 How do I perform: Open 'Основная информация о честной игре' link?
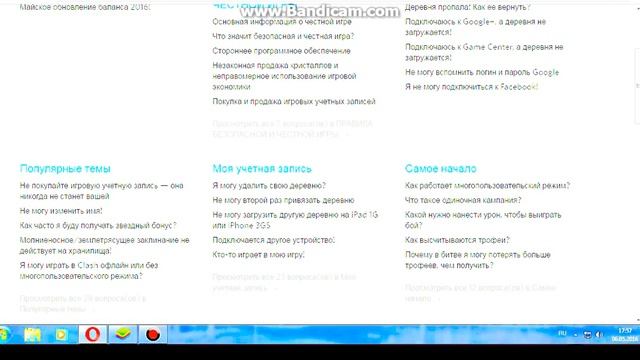pos(282,22)
